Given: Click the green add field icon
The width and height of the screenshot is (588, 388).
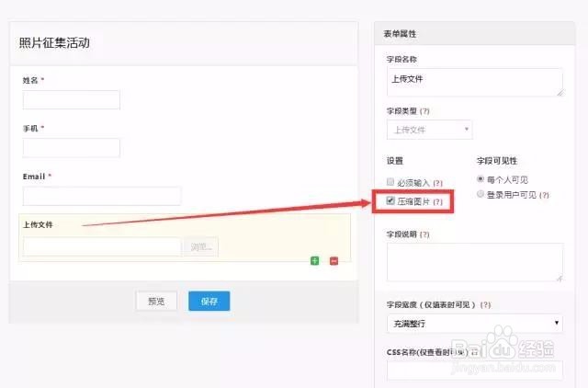Looking at the screenshot, I should [314, 261].
